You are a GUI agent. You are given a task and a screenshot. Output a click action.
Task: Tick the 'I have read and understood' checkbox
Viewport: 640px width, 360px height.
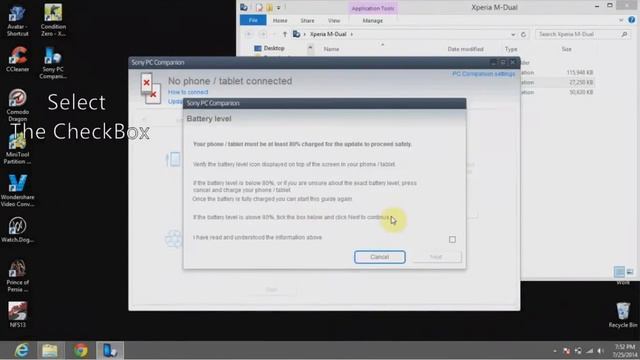pyautogui.click(x=452, y=240)
